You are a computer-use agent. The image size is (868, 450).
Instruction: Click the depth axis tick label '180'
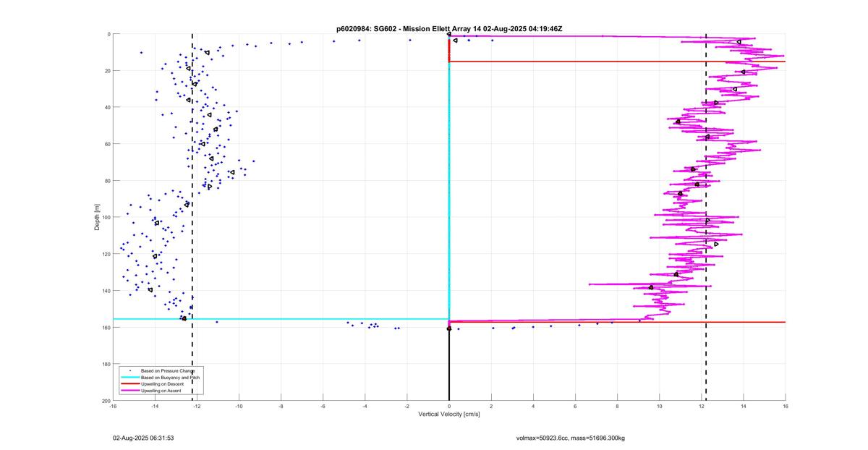tap(106, 364)
